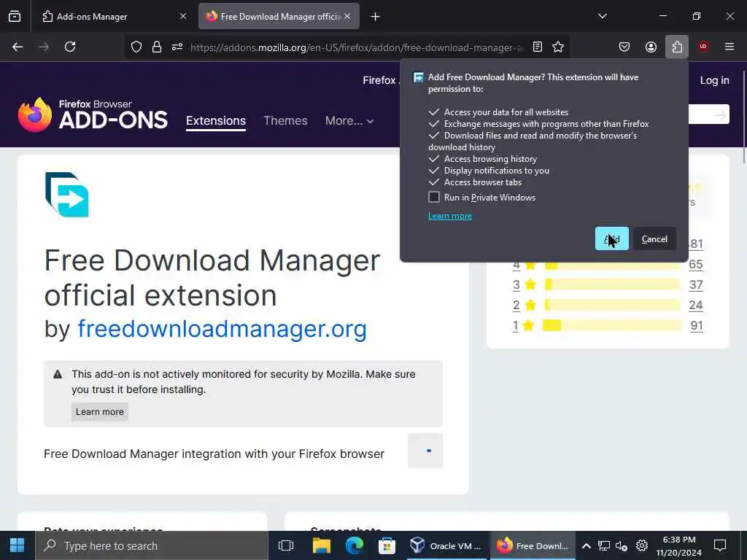Filter reviews by 1 star rating

pos(515,326)
